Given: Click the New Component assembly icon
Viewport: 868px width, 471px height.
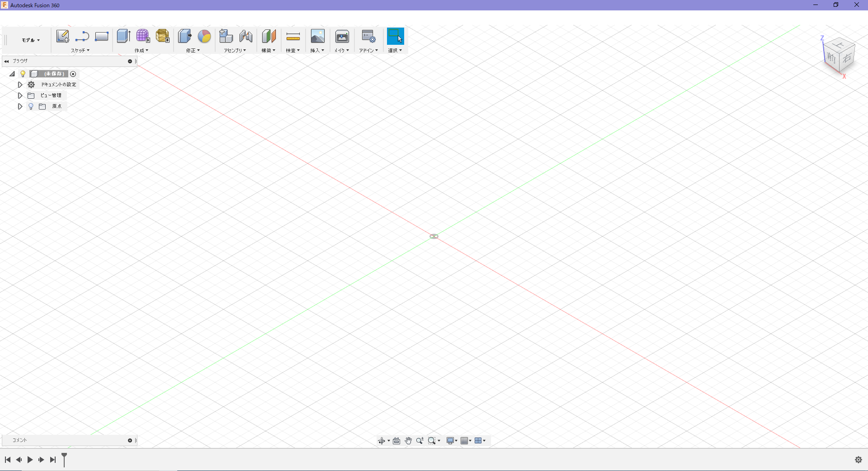Looking at the screenshot, I should click(x=226, y=36).
